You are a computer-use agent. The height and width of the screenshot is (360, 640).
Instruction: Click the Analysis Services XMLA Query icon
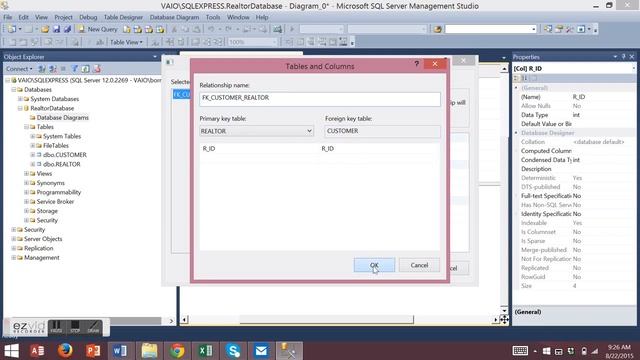160,29
